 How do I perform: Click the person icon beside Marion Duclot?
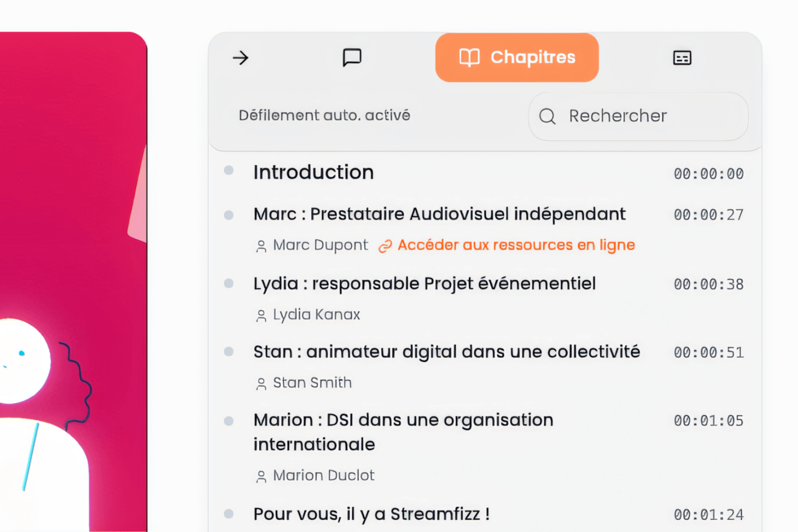261,475
